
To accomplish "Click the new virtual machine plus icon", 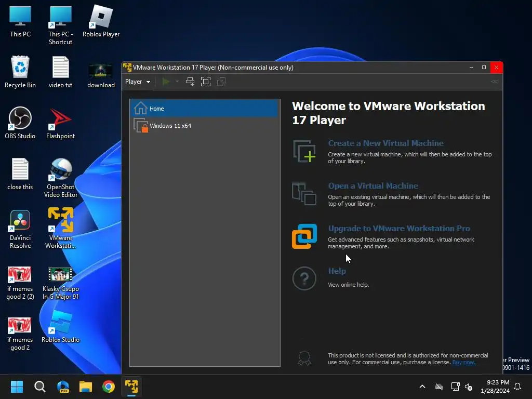I will [304, 151].
